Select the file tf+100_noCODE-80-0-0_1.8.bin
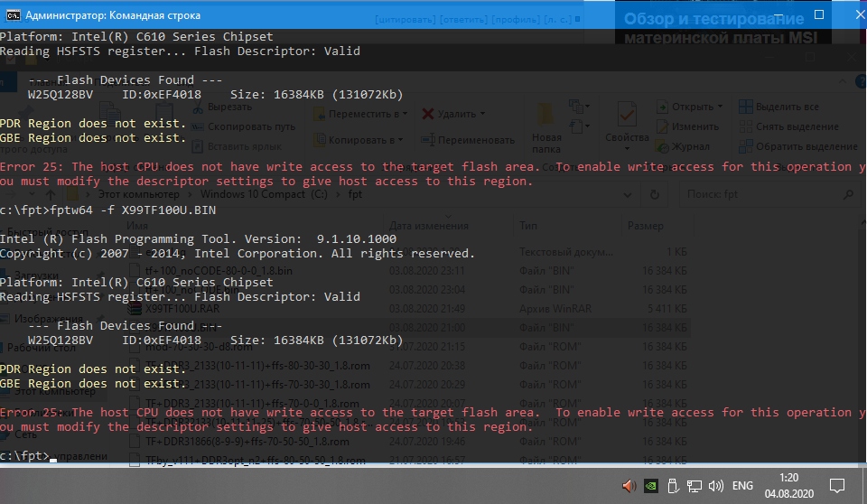Viewport: 867px width, 504px height. click(219, 271)
